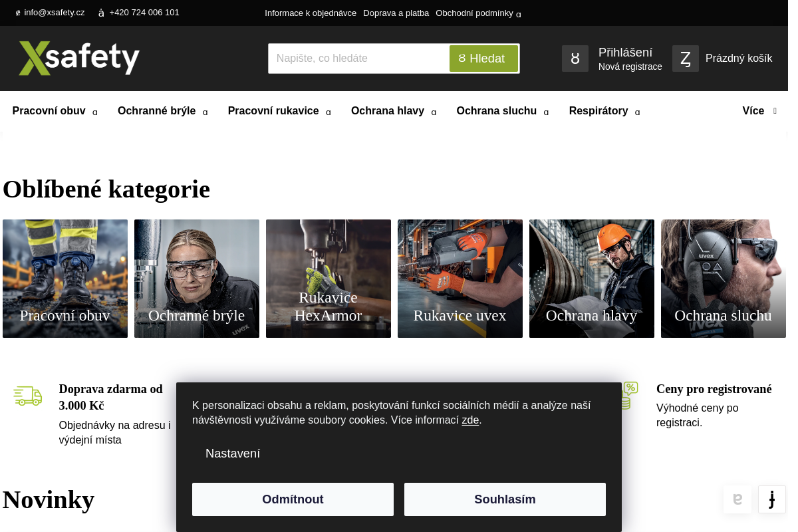Click 'Výhodné ceny po registraci.' text
This screenshot has height=532, width=798.
pos(698,416)
